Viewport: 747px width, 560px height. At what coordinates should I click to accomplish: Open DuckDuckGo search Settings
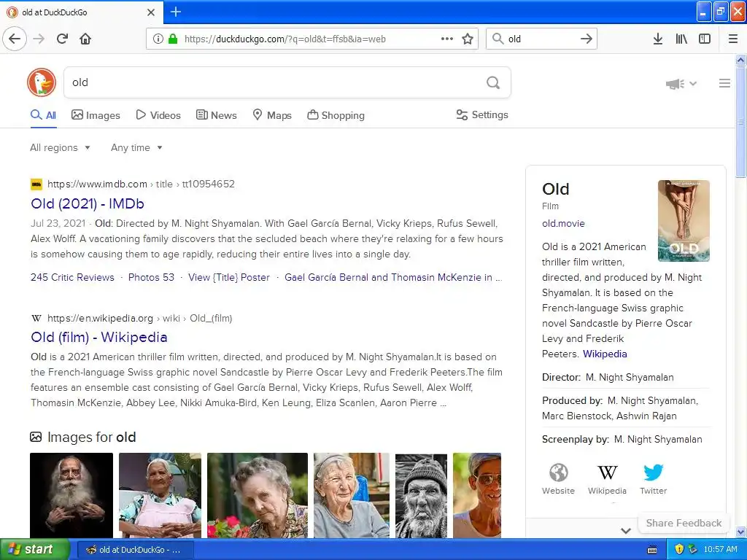point(482,114)
